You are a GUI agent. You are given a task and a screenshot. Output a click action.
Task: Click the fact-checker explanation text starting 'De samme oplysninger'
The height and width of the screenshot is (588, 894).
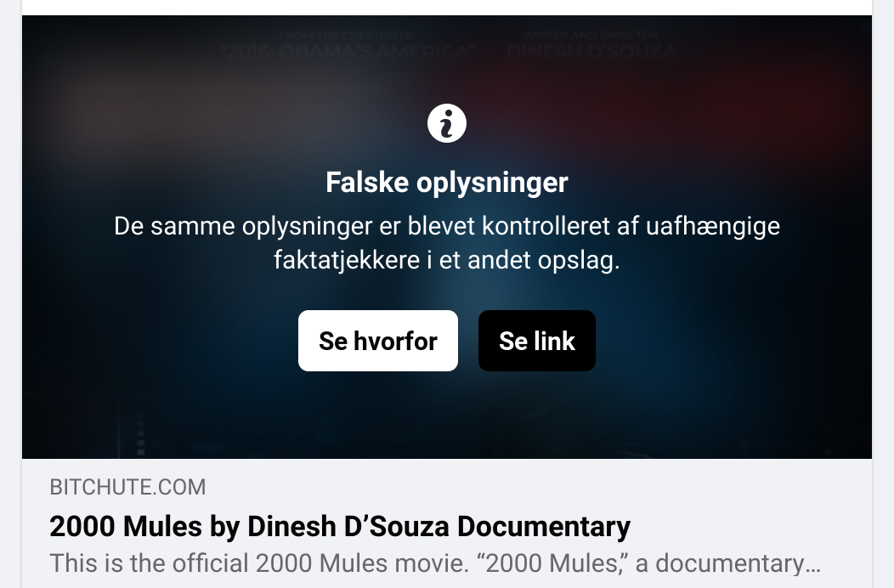[447, 243]
